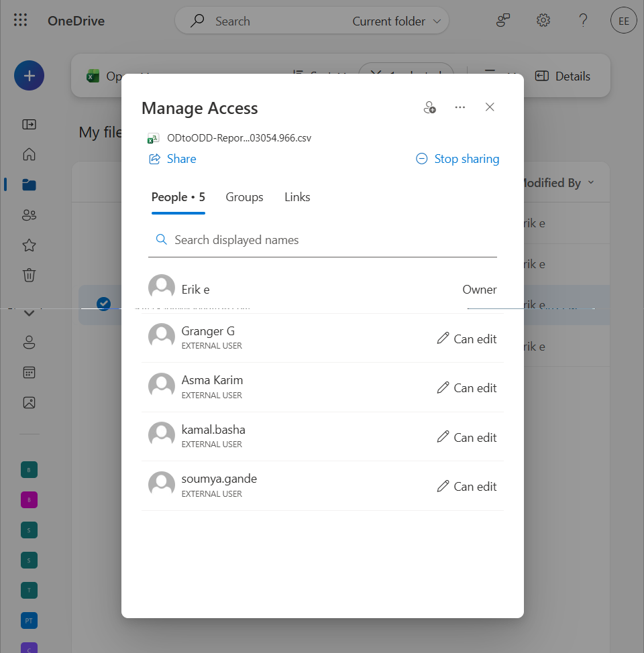The height and width of the screenshot is (653, 644).
Task: Collapse the navigation pane with panel toggle
Action: tap(29, 124)
